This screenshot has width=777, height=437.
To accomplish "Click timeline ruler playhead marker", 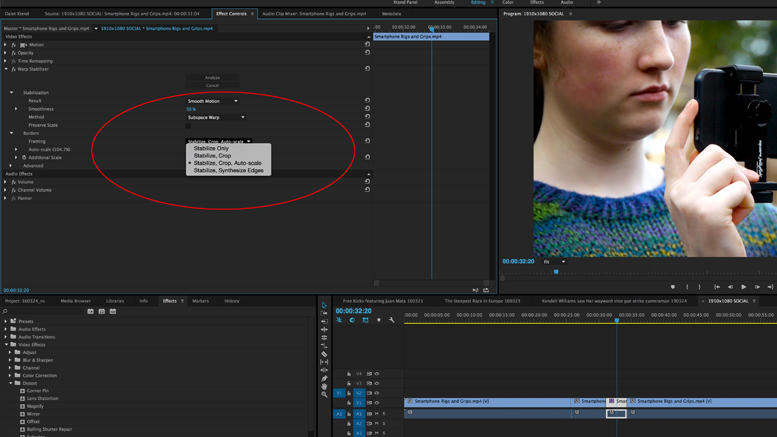I will pos(617,321).
